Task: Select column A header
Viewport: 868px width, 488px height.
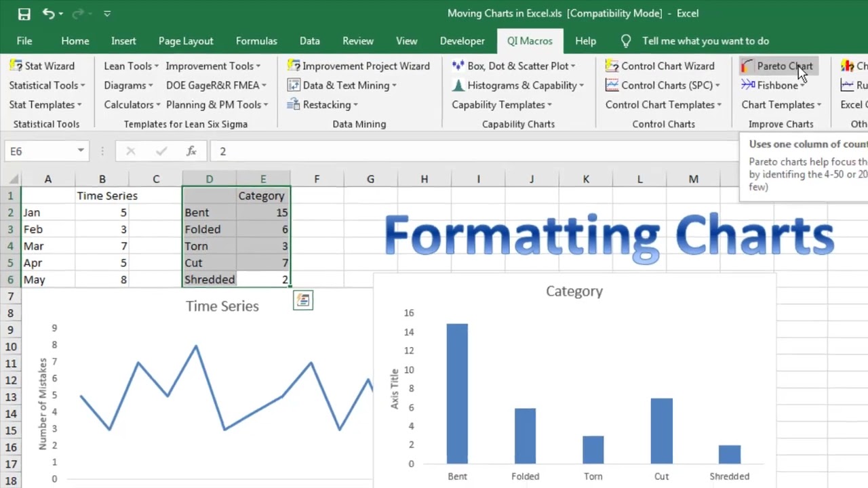Action: (x=48, y=179)
